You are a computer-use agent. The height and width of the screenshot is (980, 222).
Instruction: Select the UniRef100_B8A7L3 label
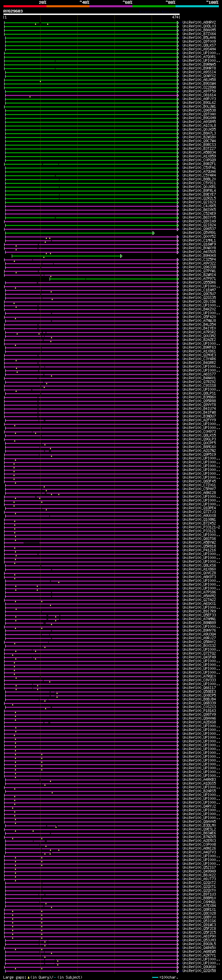click(199, 133)
